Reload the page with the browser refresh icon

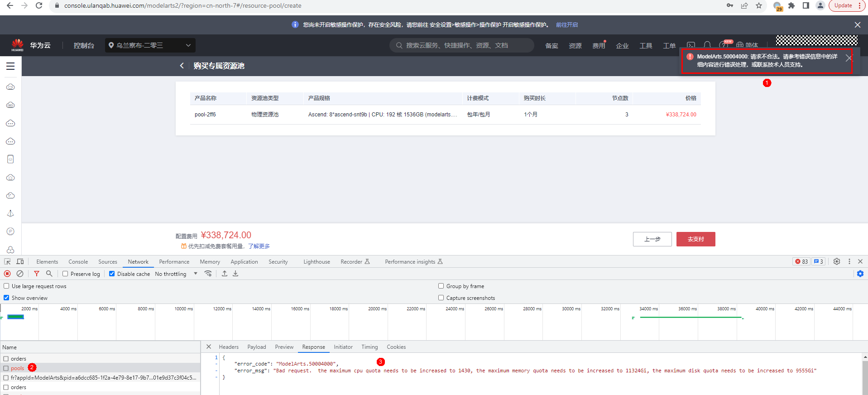coord(39,5)
